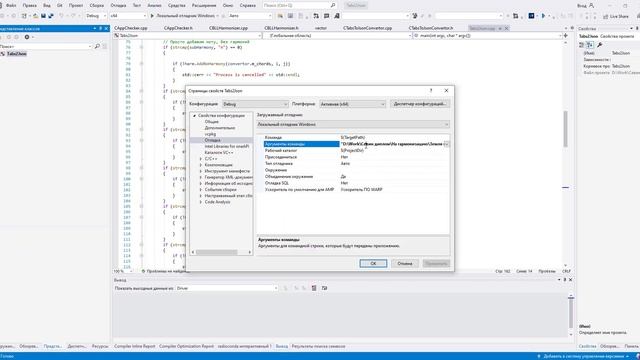Collapse Свойства конфигурации tree node
The image size is (640, 360).
(194, 116)
